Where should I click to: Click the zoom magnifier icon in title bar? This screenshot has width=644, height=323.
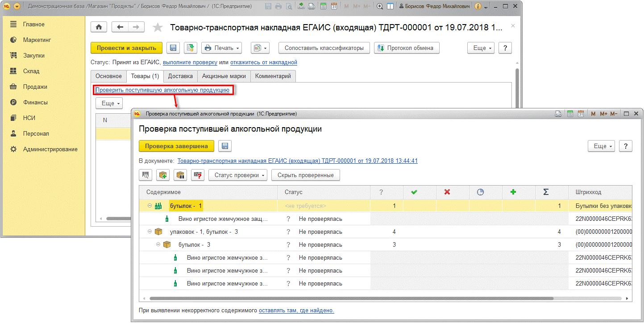(380, 6)
